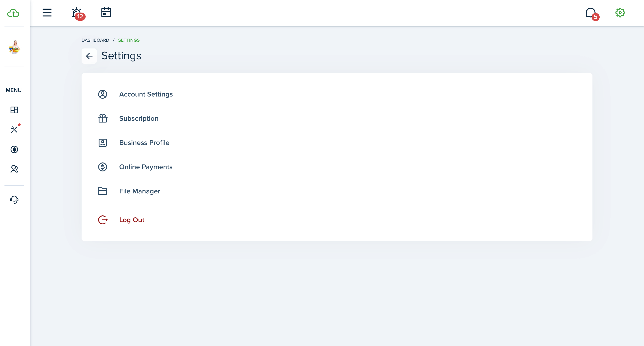Go back using the arrow button

tap(89, 56)
